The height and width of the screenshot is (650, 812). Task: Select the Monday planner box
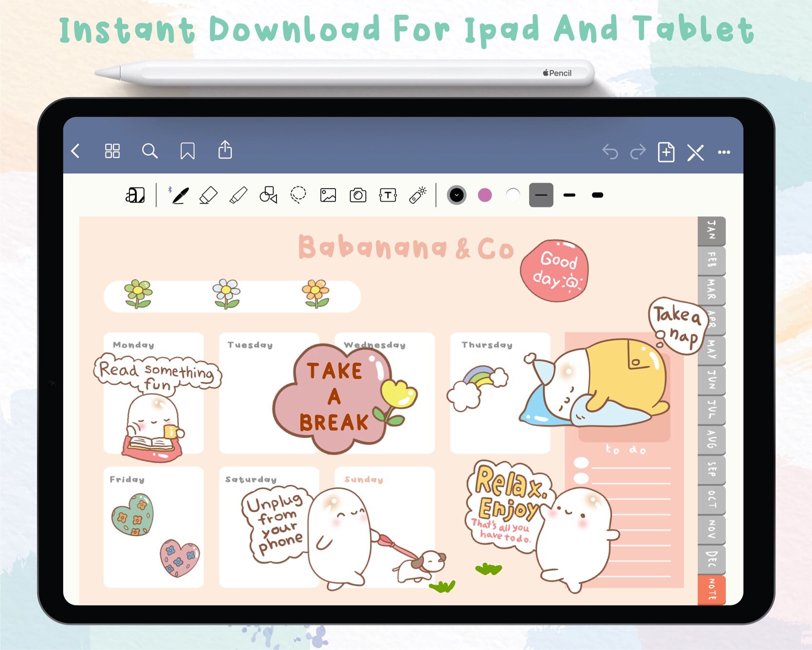pos(153,393)
